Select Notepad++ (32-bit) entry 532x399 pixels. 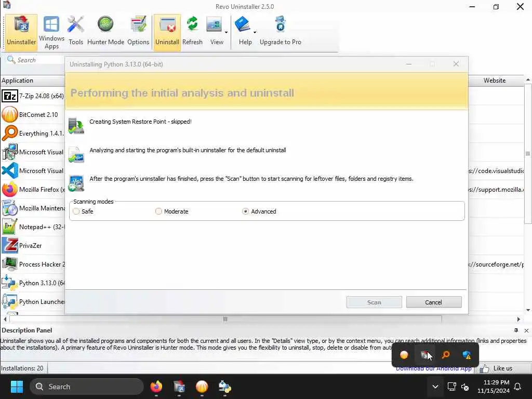point(33,227)
